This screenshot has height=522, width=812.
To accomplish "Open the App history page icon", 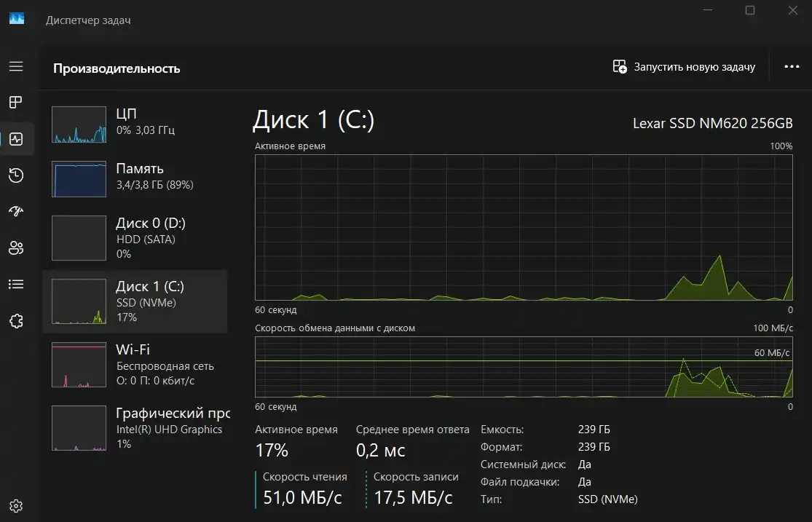I will [16, 175].
